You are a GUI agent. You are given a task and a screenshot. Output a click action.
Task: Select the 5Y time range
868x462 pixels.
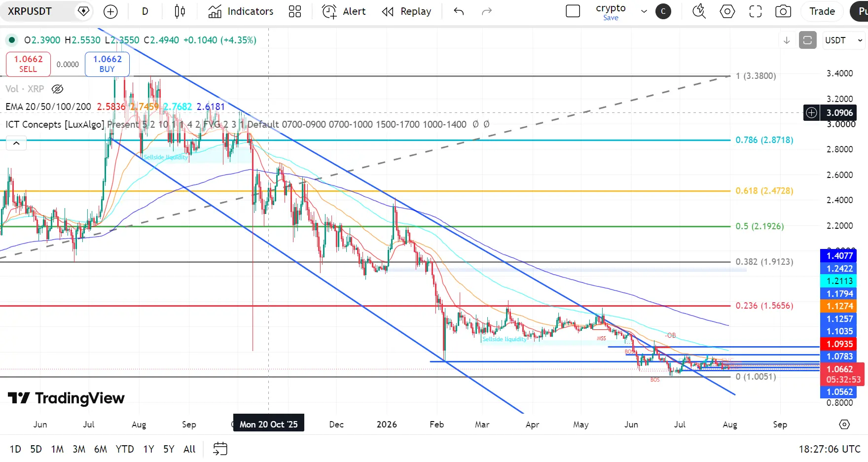169,449
